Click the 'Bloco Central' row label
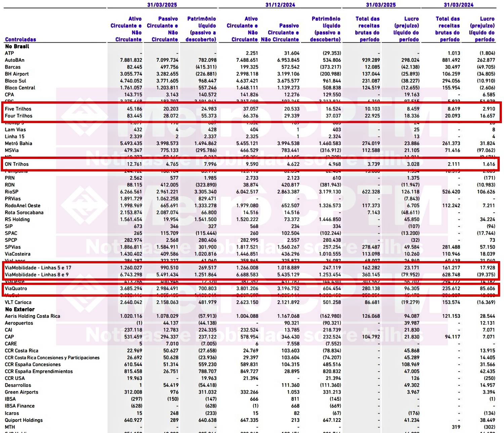Screen dimensions: 504x433 pyautogui.click(x=20, y=88)
